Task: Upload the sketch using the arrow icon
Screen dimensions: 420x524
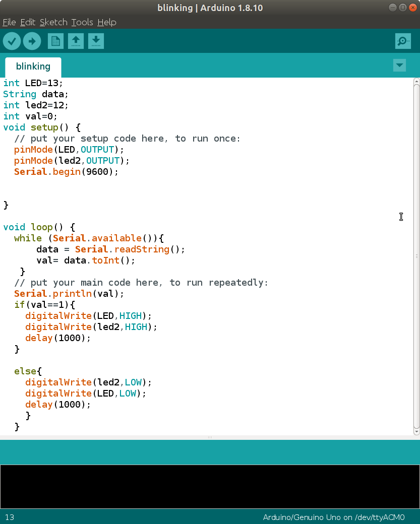Action: click(x=32, y=41)
